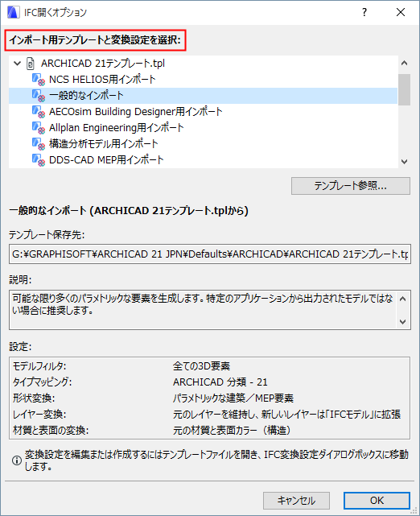Click the icon beside DDS-CAD MEP用インポート
The image size is (420, 516).
pyautogui.click(x=39, y=159)
